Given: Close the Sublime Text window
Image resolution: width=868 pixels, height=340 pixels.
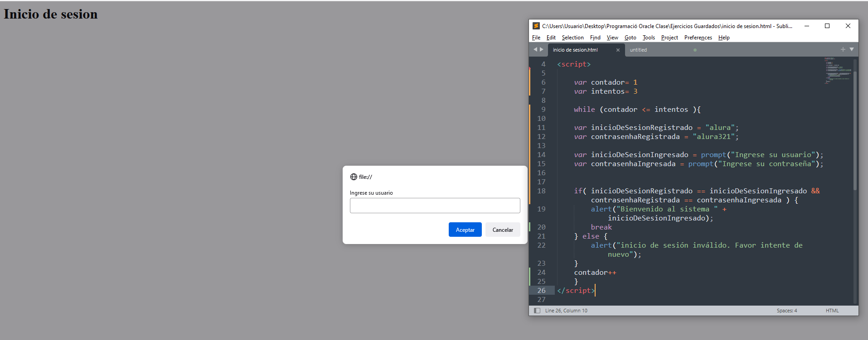Looking at the screenshot, I should (x=848, y=26).
